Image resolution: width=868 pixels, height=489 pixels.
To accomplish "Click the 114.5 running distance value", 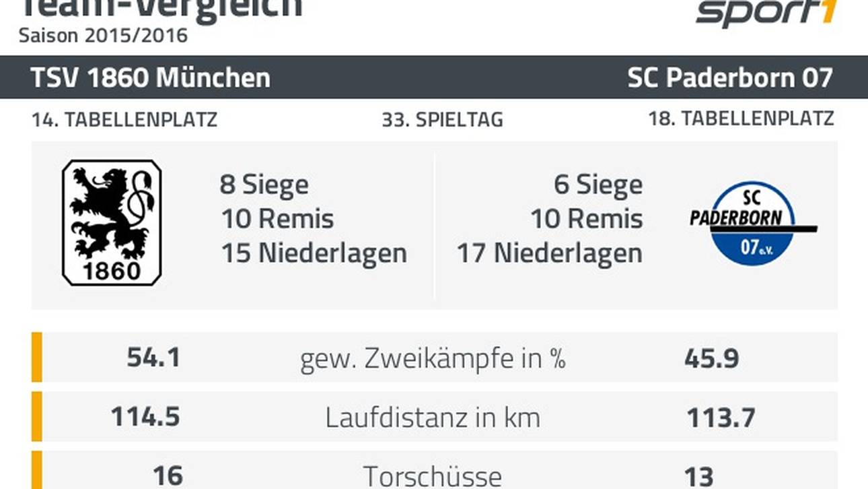I will coord(145,417).
